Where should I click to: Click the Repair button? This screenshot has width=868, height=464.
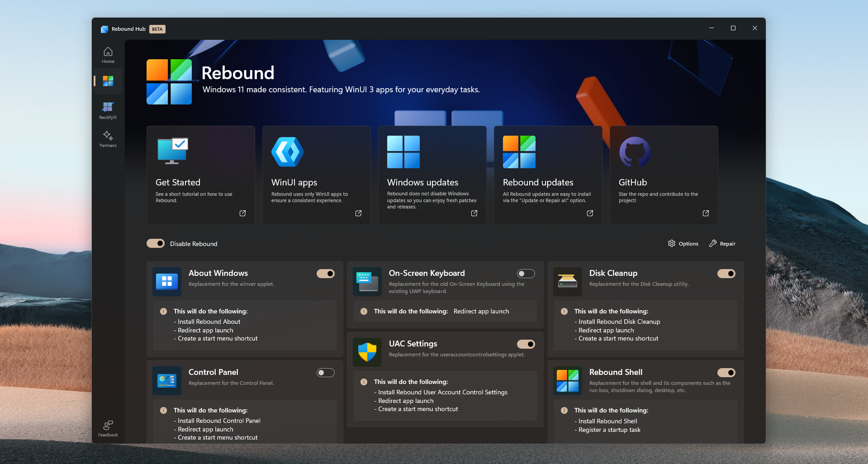(x=722, y=243)
